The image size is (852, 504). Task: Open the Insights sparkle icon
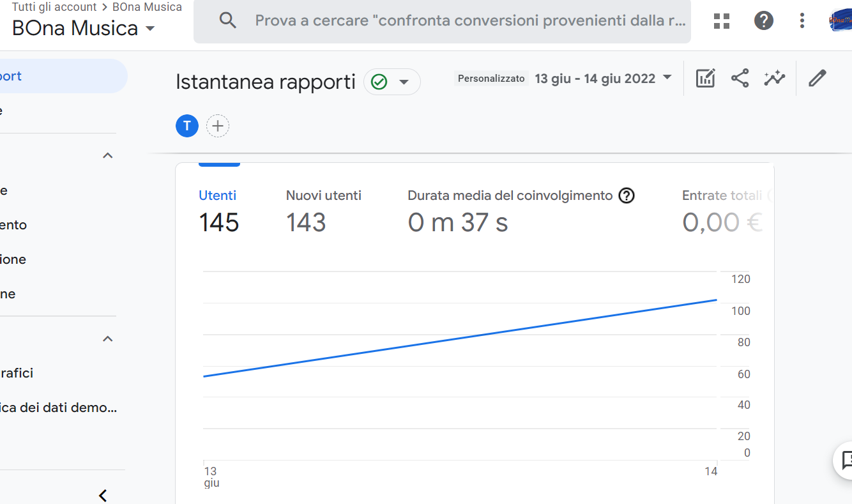pos(775,79)
